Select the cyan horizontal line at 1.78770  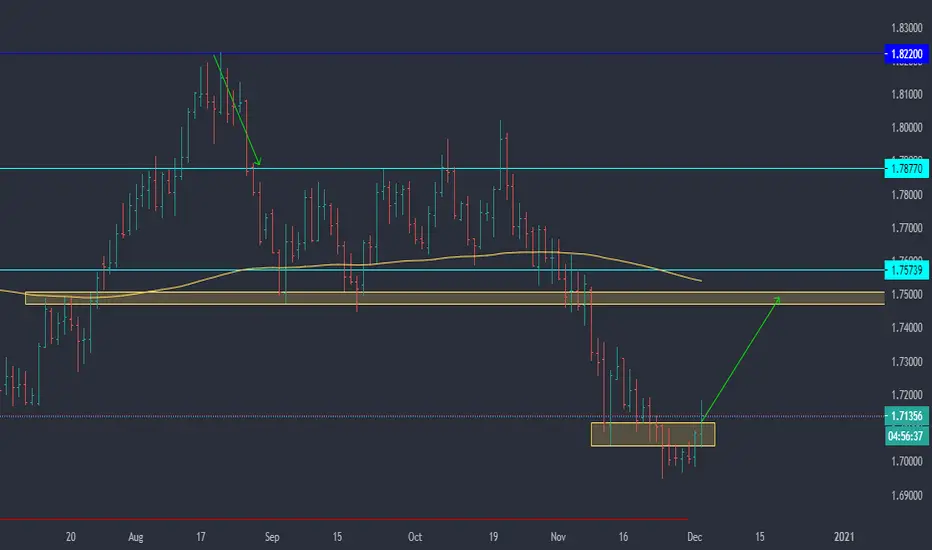point(442,169)
